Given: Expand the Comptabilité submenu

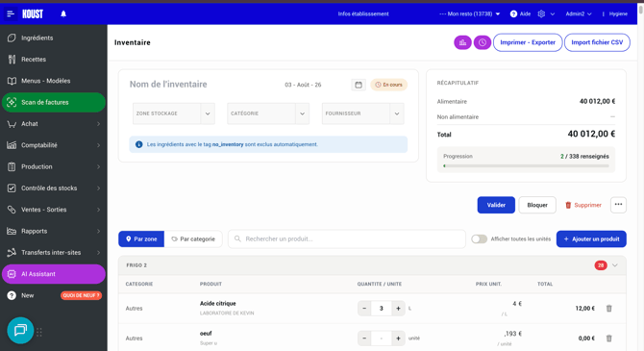Looking at the screenshot, I should coord(99,145).
